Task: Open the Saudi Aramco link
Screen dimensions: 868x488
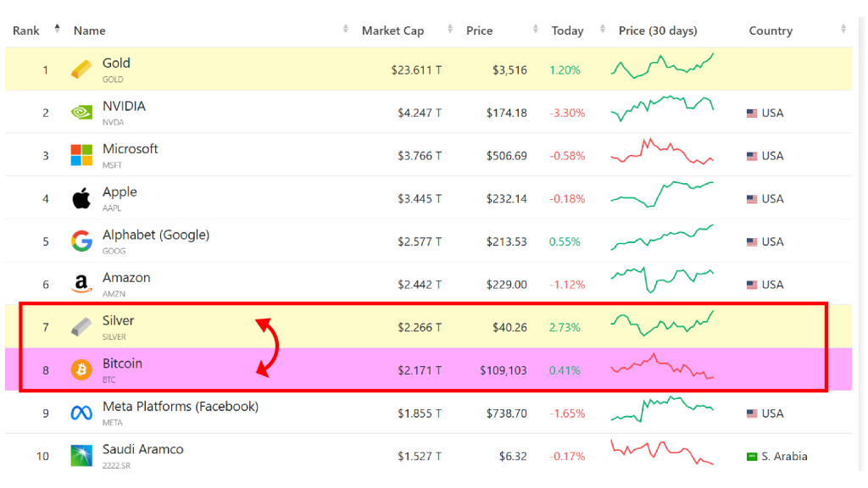Action: (x=142, y=449)
